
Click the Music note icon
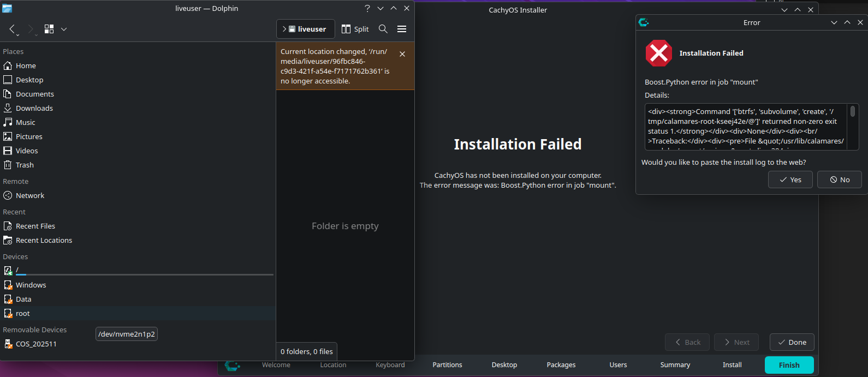click(8, 122)
